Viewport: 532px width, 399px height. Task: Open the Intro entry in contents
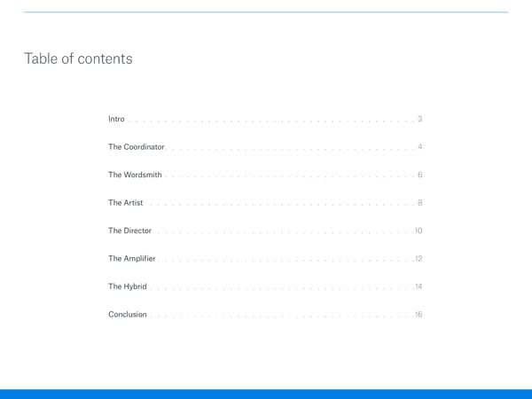(116, 119)
